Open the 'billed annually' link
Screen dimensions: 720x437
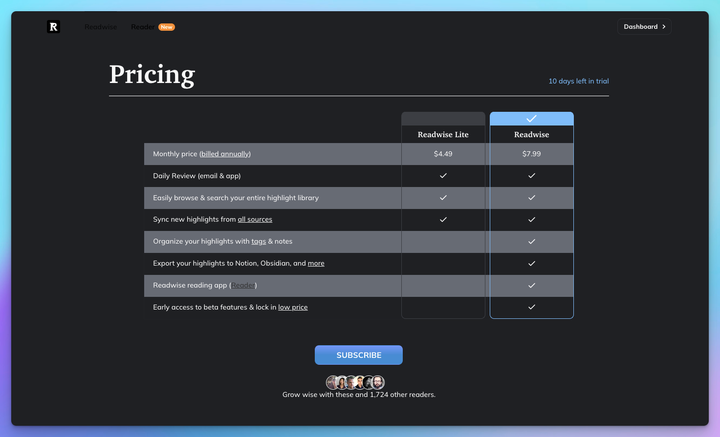[225, 154]
